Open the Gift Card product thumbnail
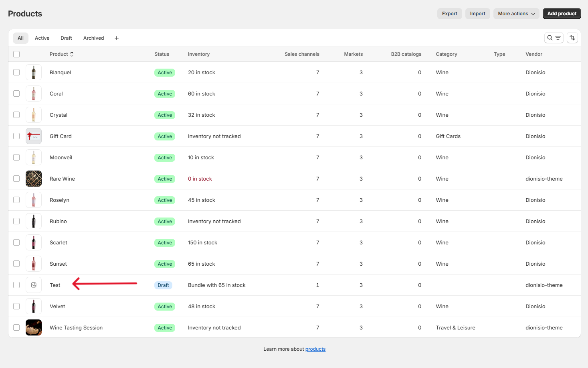This screenshot has width=588, height=368. [34, 136]
